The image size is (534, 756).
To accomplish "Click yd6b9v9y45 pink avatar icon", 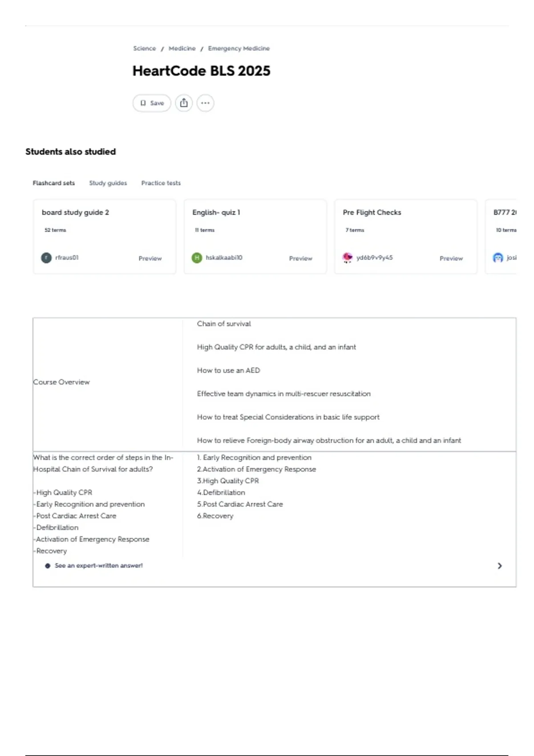I will [x=348, y=258].
